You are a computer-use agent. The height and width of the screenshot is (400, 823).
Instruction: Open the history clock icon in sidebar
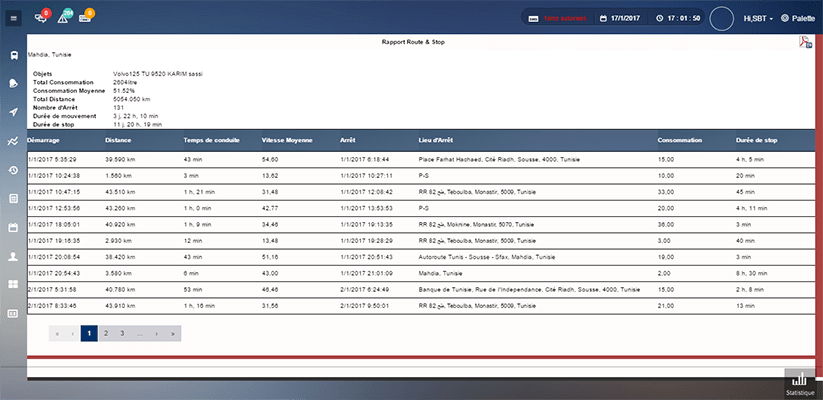pyautogui.click(x=13, y=170)
